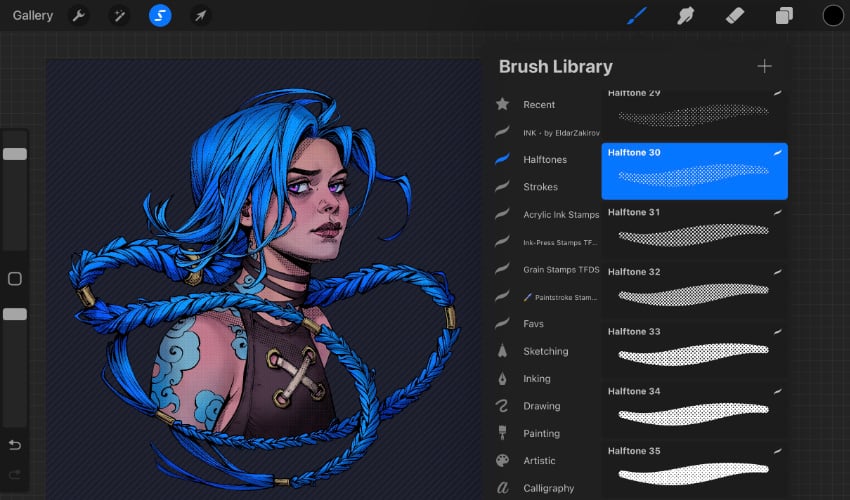Screen dimensions: 850x500
Task: Click the Sketching pencil-tip icon
Action: [503, 351]
